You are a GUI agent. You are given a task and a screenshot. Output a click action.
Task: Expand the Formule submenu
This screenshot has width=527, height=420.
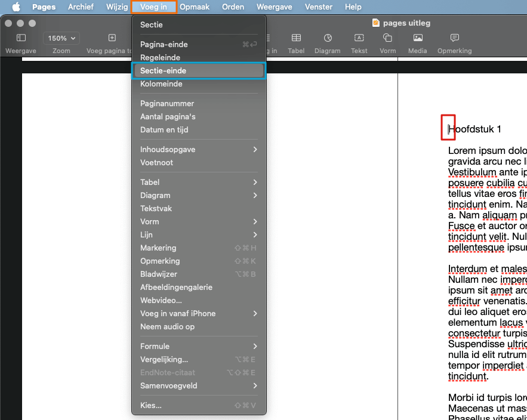pos(255,347)
